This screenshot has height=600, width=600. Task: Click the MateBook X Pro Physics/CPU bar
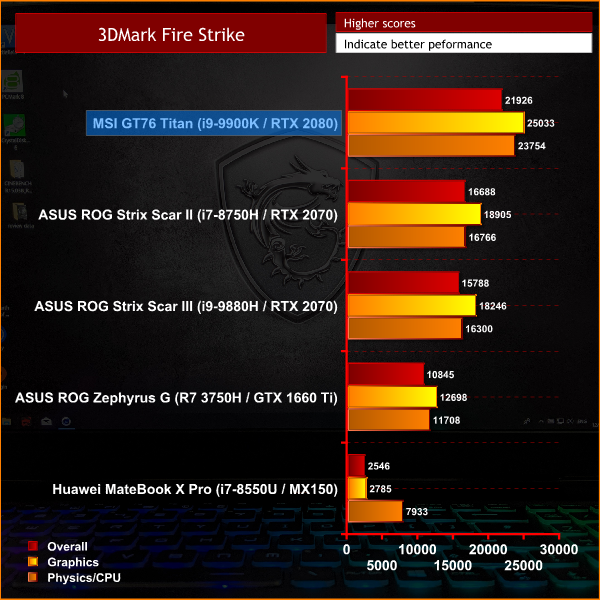pyautogui.click(x=376, y=511)
